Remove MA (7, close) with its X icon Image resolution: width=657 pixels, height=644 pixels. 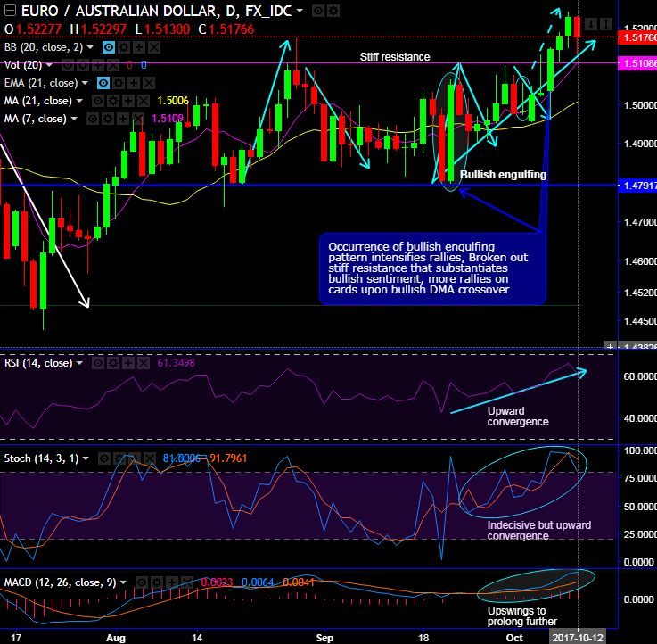138,119
